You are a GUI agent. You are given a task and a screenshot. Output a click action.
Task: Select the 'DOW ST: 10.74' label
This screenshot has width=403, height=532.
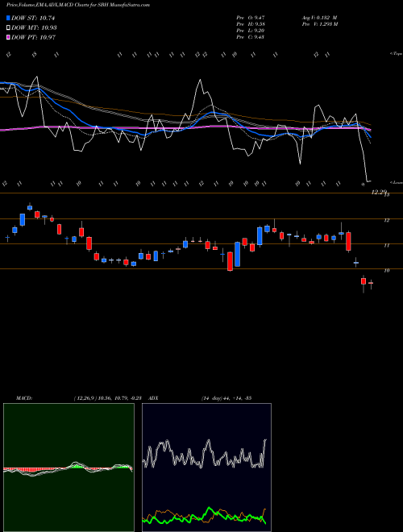tap(33, 18)
